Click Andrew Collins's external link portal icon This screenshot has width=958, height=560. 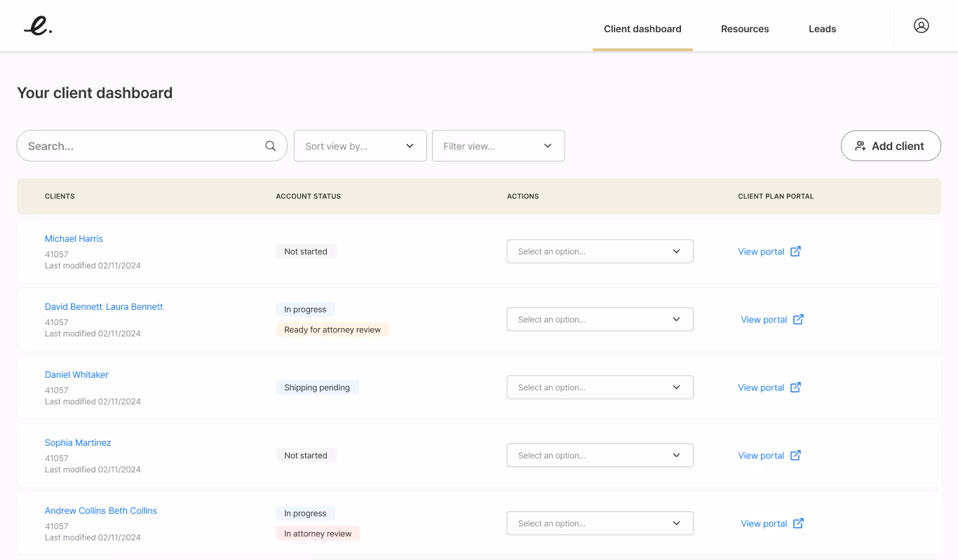click(798, 523)
